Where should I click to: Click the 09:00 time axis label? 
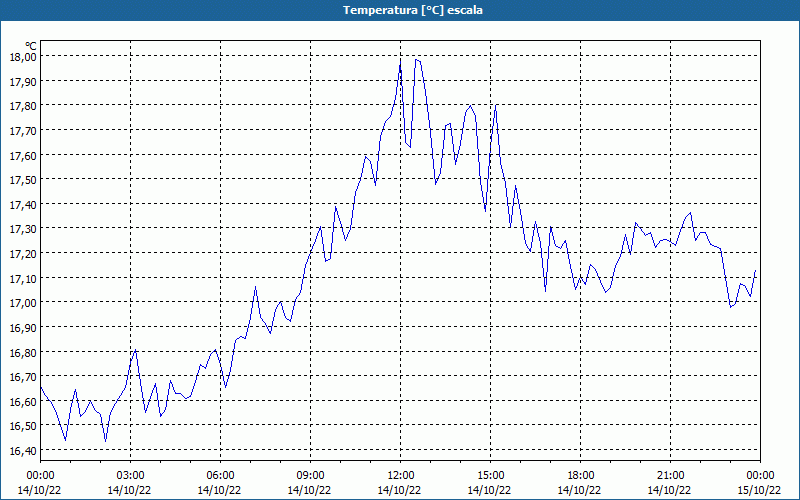310,476
